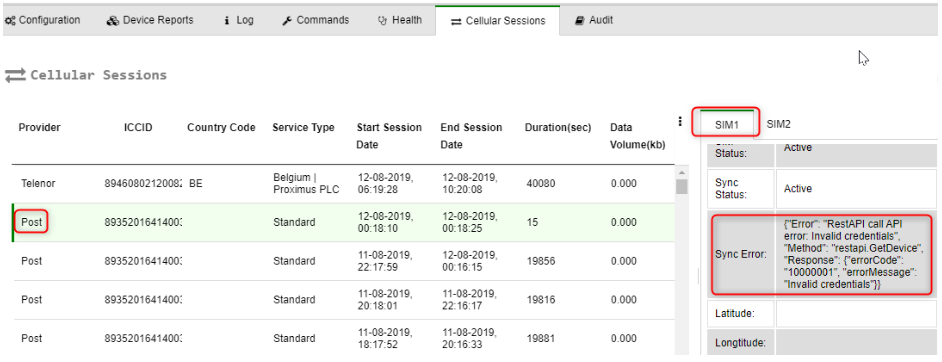Image resolution: width=942 pixels, height=362 pixels.
Task: Sort by Start Session Date column
Action: coord(389,136)
